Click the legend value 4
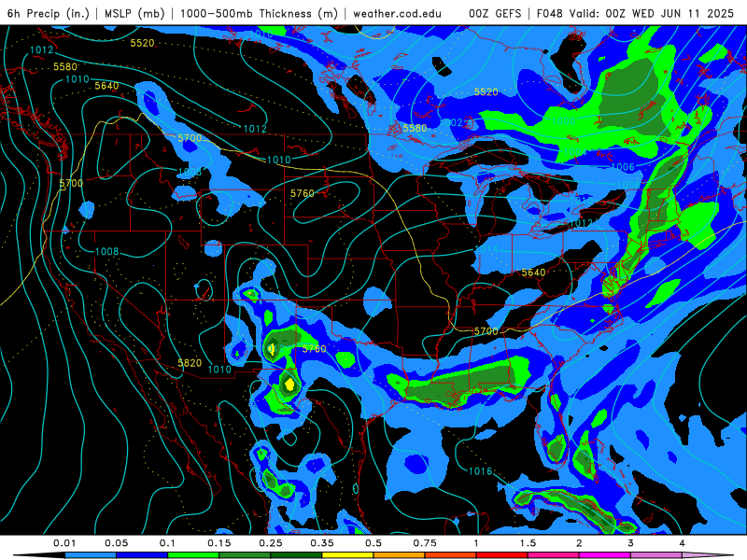This screenshot has height=560, width=747. [x=682, y=543]
